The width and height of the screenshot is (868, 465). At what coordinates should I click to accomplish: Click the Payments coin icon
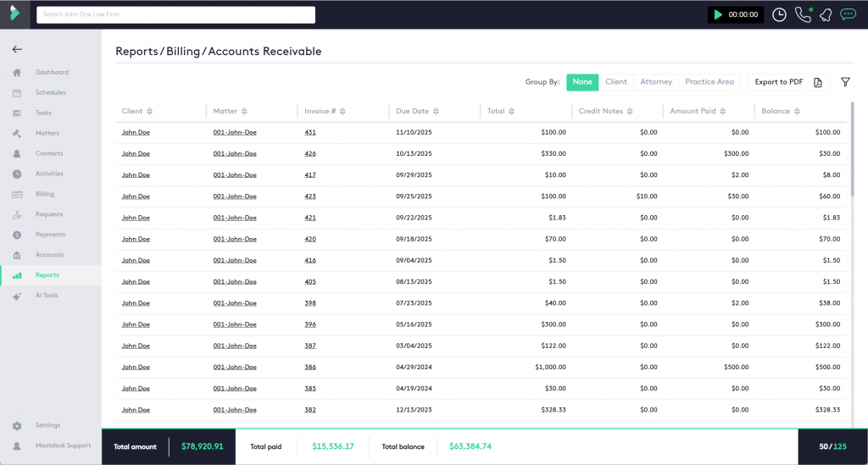17,235
